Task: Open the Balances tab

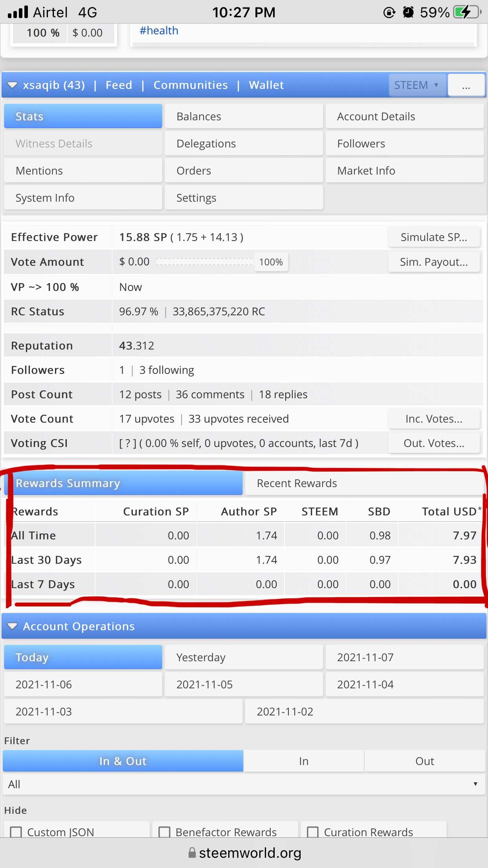Action: [x=244, y=116]
